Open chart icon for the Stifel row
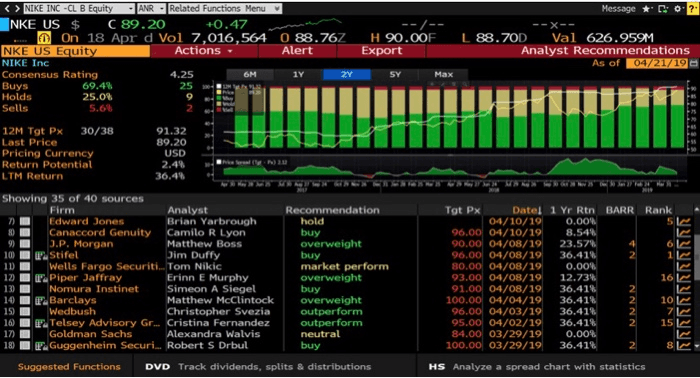Screen dimensions: 700x378 (683, 255)
